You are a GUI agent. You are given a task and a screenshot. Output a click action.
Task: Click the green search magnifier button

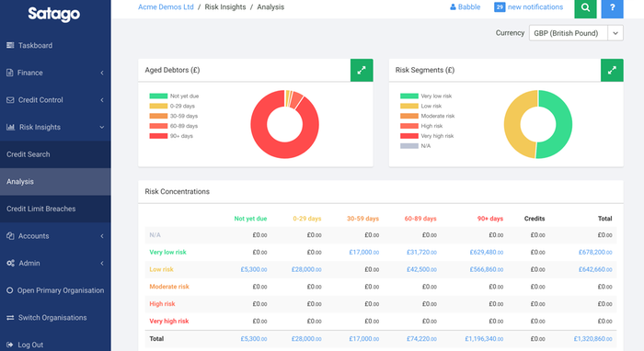click(585, 8)
